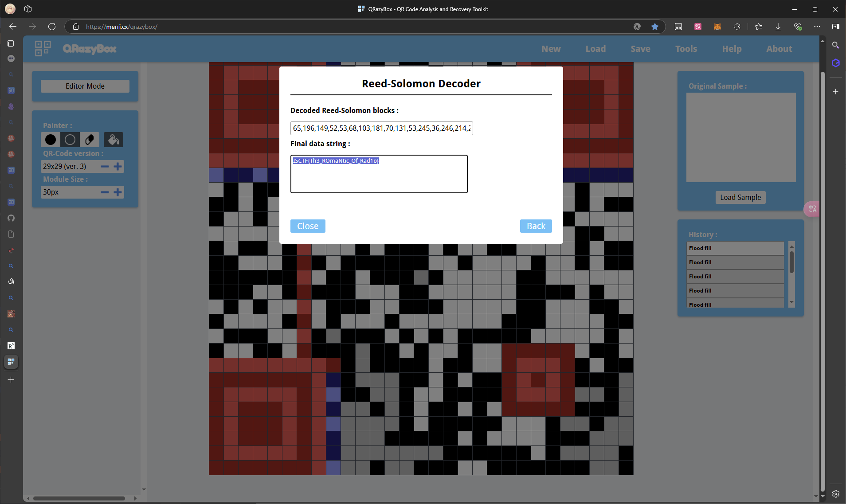Click the browser back arrow
Image resolution: width=846 pixels, height=504 pixels.
point(13,27)
